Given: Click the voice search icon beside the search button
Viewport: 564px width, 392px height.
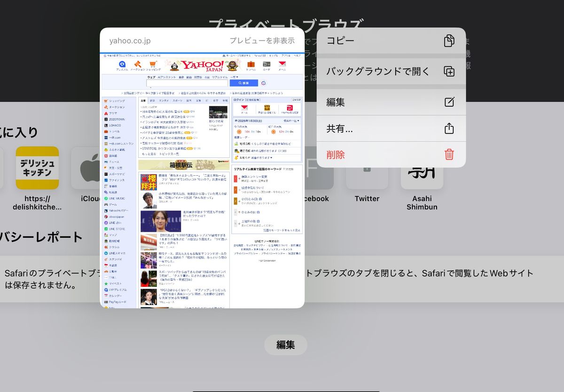Looking at the screenshot, I should [264, 83].
